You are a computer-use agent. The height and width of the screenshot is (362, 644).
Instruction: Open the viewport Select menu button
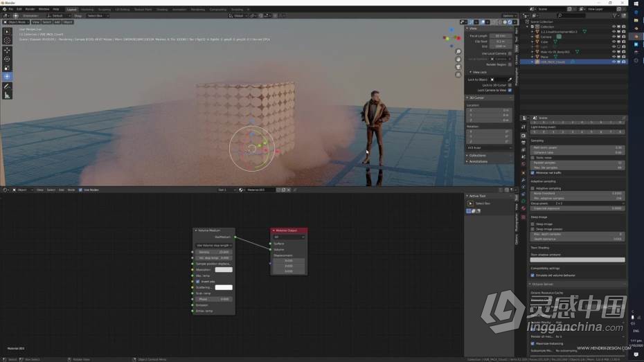point(47,22)
